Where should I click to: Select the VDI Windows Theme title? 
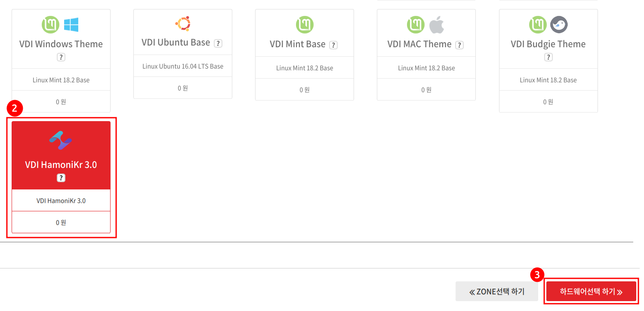coord(61,44)
